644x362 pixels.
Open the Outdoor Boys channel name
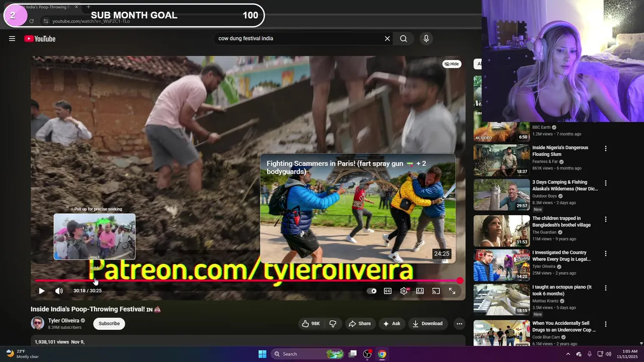click(x=544, y=196)
